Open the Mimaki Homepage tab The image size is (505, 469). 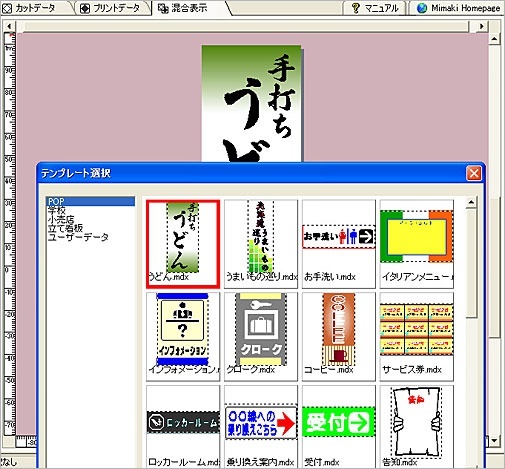(x=458, y=8)
